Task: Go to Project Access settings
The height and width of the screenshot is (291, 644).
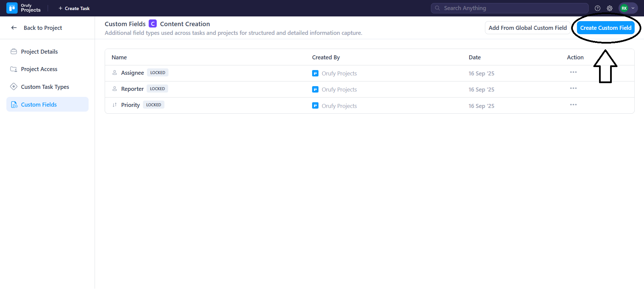Action: pos(39,69)
